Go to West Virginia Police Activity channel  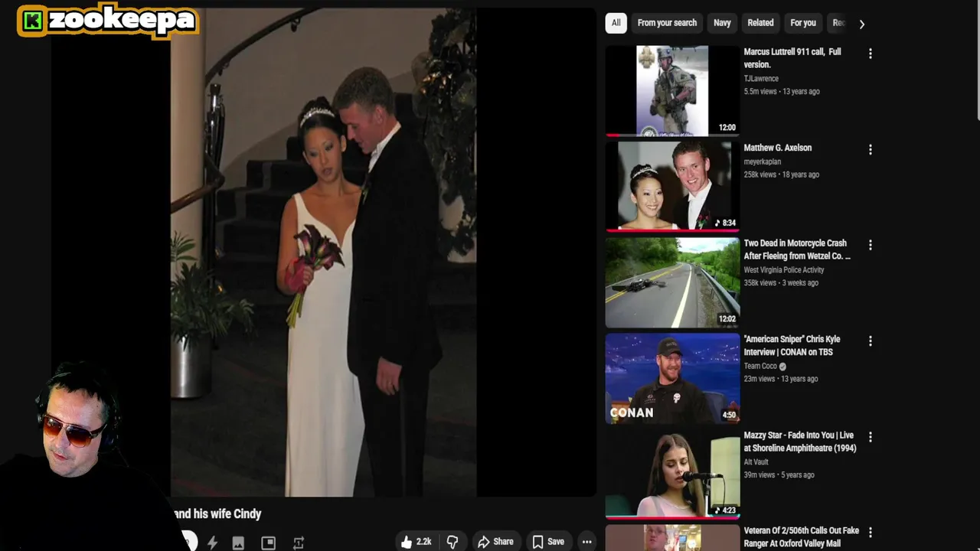pos(784,269)
